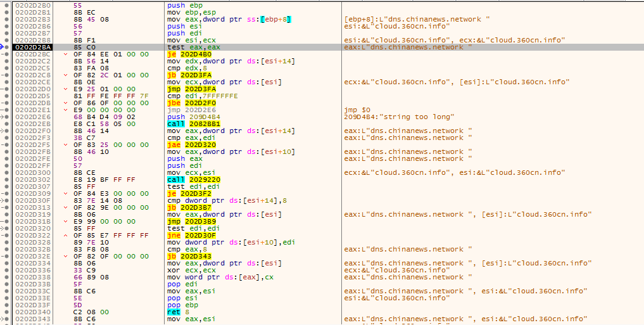Click 'mov eax,dword ptr ss:[ebp+8]' instruction
This screenshot has width=644, height=325.
(x=229, y=19)
